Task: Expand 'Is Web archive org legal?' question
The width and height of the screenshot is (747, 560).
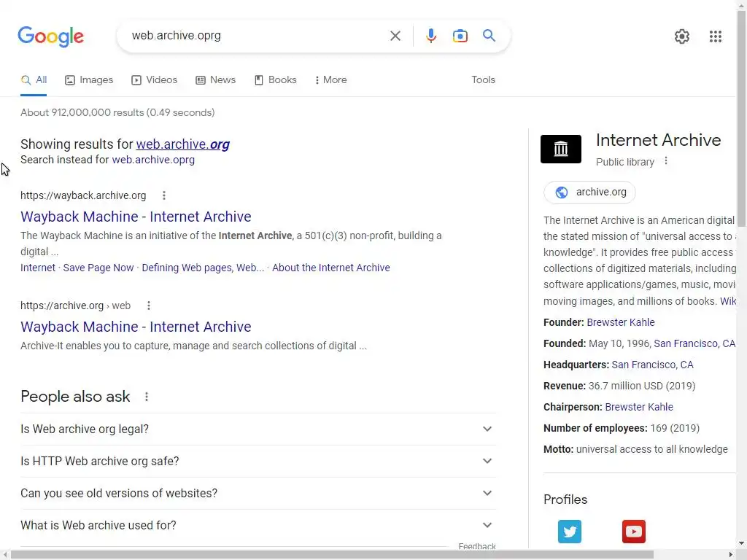Action: 258,429
